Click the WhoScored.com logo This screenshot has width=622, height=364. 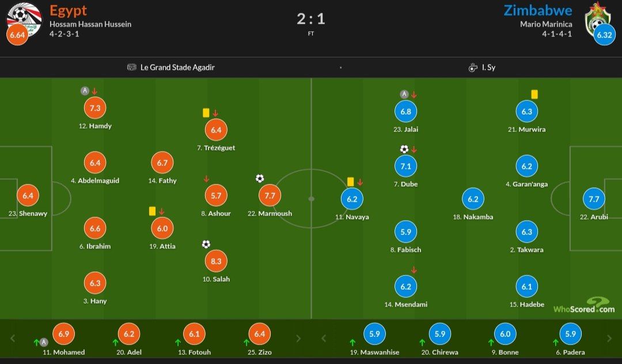point(584,306)
